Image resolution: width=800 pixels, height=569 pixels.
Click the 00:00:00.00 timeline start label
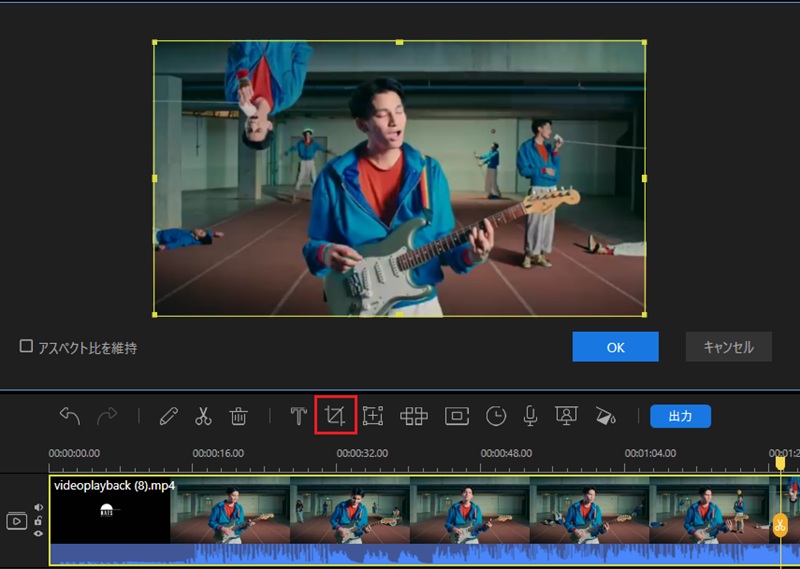(74, 453)
